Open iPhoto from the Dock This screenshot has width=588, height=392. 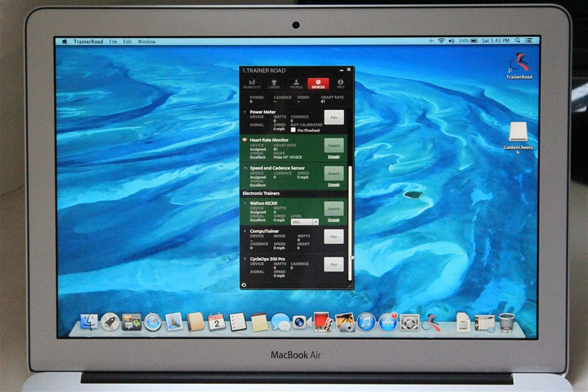[345, 322]
